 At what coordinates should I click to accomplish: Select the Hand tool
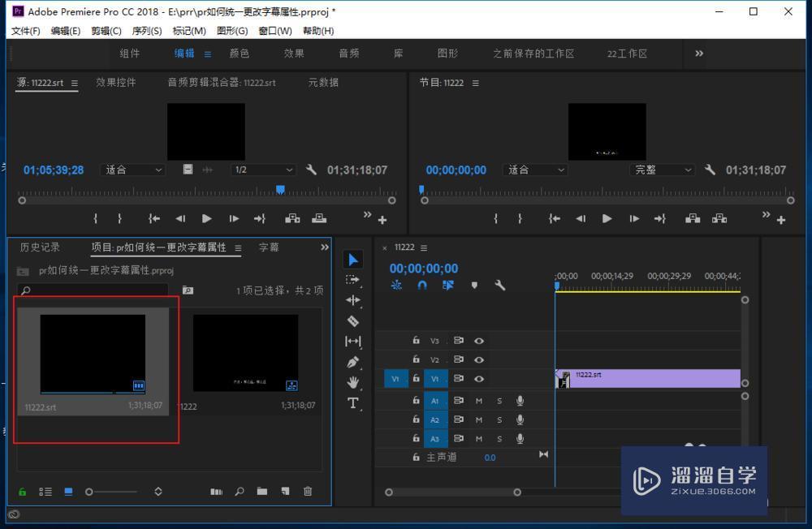(x=353, y=382)
